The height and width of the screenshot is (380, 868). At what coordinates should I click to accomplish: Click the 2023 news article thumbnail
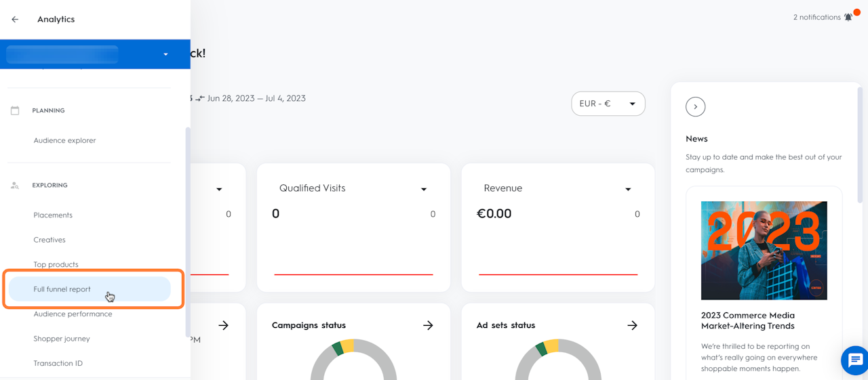(x=764, y=250)
